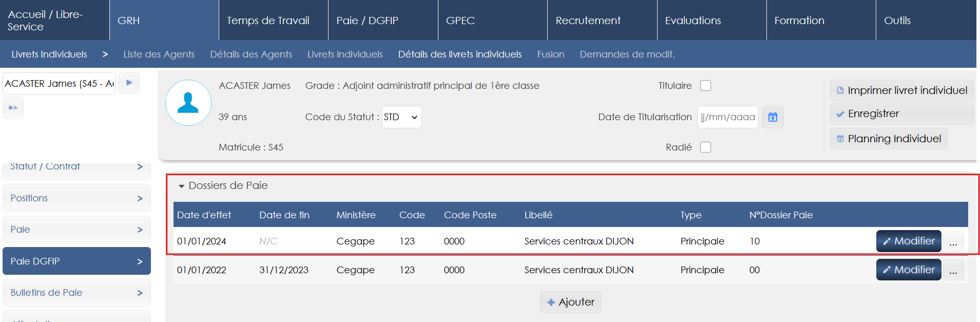
Task: Click the next agent arrow icon
Action: coord(129,83)
